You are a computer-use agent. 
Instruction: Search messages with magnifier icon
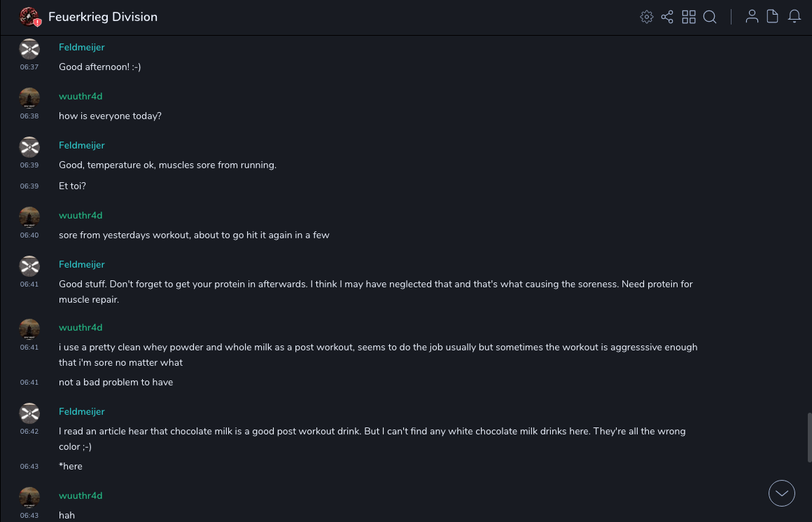coord(710,17)
